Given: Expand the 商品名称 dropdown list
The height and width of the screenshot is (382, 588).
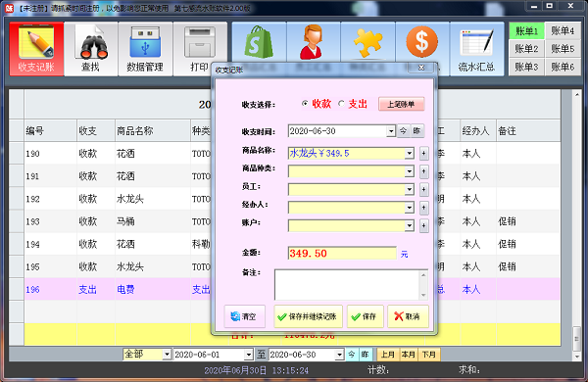Looking at the screenshot, I should click(x=410, y=153).
